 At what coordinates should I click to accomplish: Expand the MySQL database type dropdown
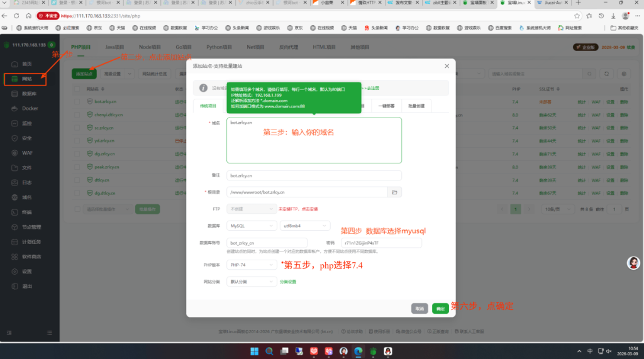[252, 225]
